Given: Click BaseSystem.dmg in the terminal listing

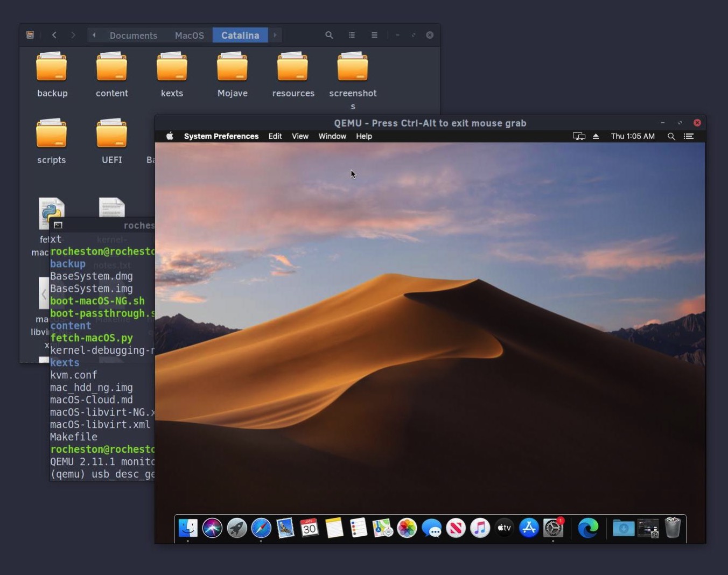Looking at the screenshot, I should click(91, 276).
